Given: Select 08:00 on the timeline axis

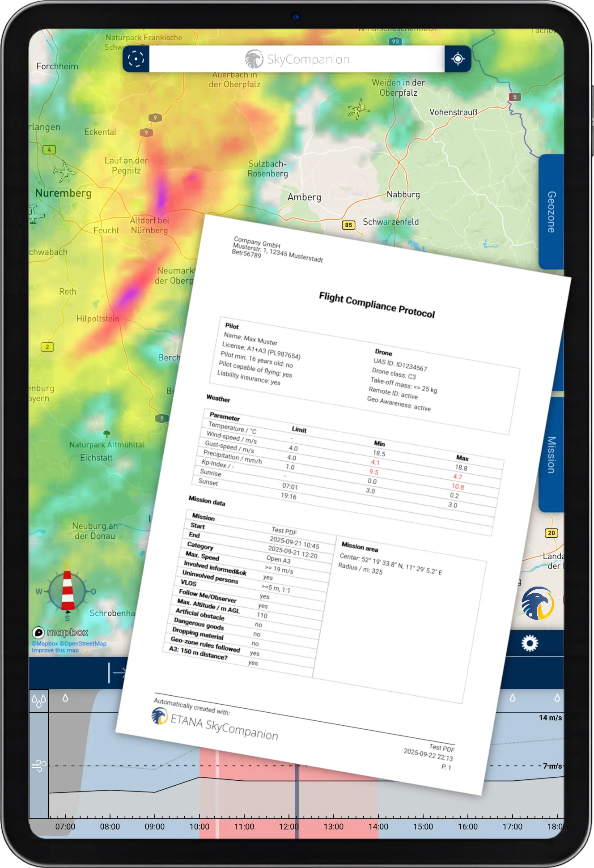Looking at the screenshot, I should tap(110, 827).
